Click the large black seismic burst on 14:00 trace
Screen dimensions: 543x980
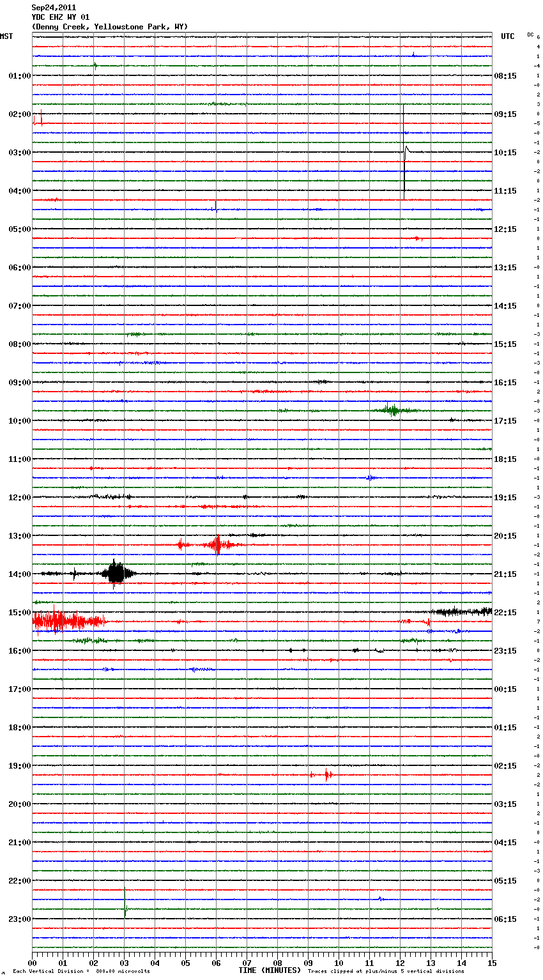[x=117, y=573]
